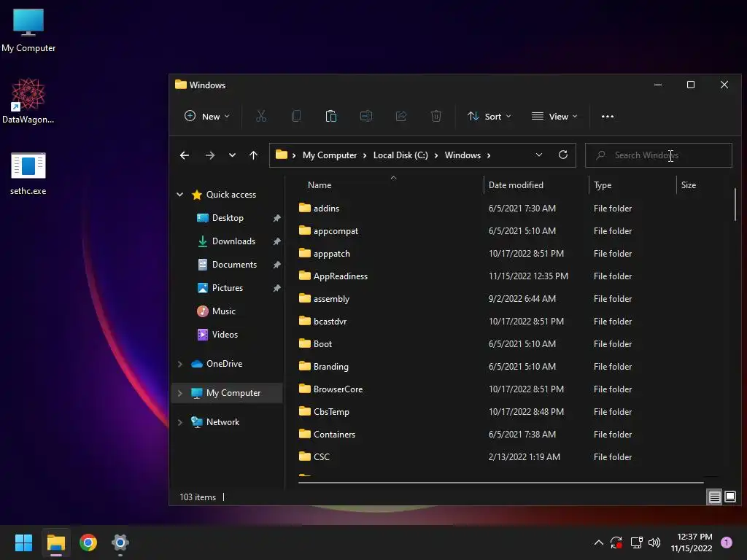Viewport: 747px width, 560px height.
Task: Open the Start menu
Action: click(x=23, y=542)
